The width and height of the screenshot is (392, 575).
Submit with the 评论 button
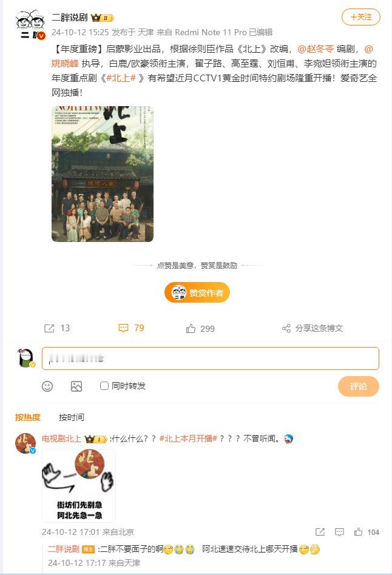[358, 386]
